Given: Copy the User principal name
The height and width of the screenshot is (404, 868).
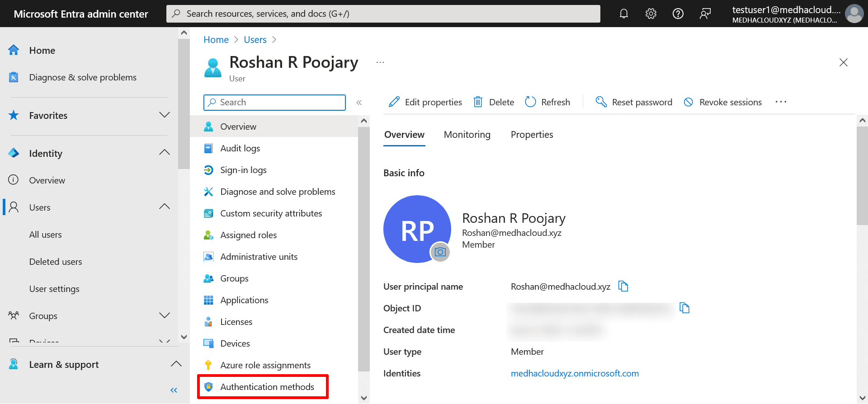Looking at the screenshot, I should [623, 286].
